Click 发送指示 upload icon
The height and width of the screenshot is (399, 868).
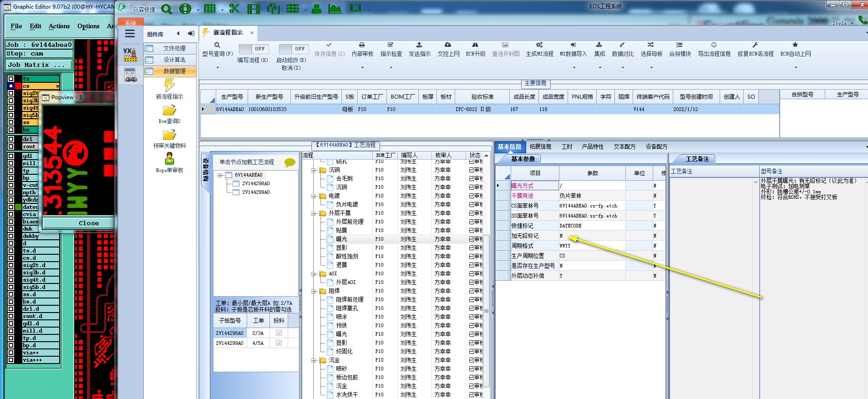coord(419,45)
